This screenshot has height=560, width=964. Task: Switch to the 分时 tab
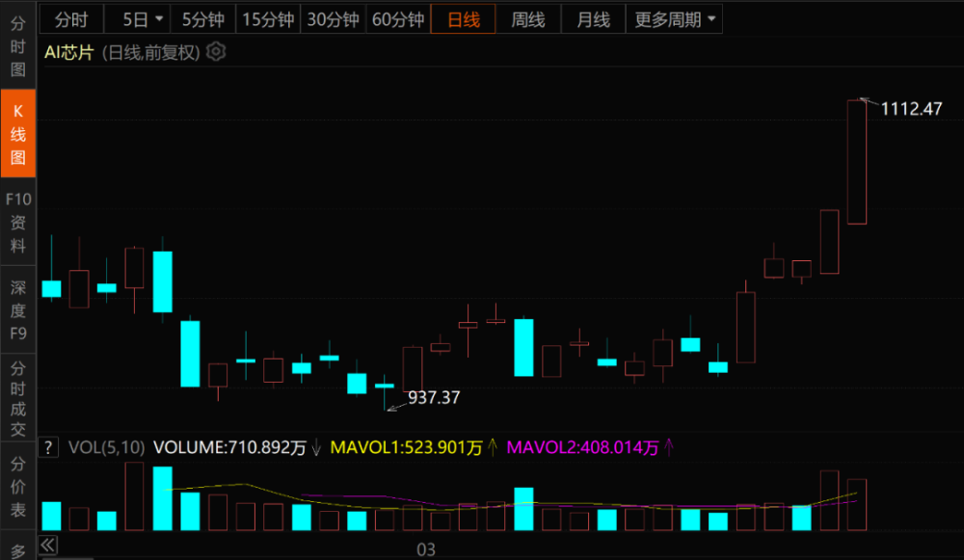coord(71,19)
